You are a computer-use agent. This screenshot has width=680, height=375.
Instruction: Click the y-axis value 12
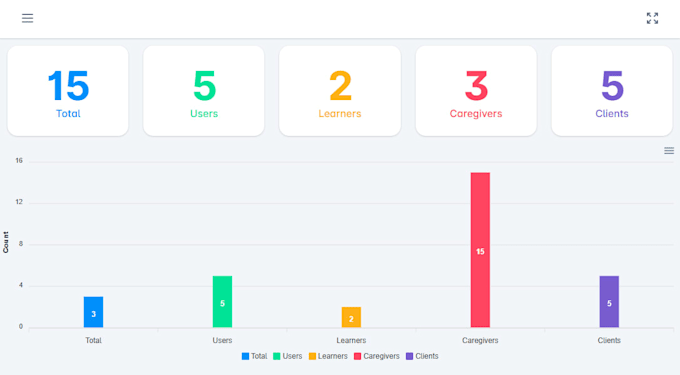click(19, 202)
